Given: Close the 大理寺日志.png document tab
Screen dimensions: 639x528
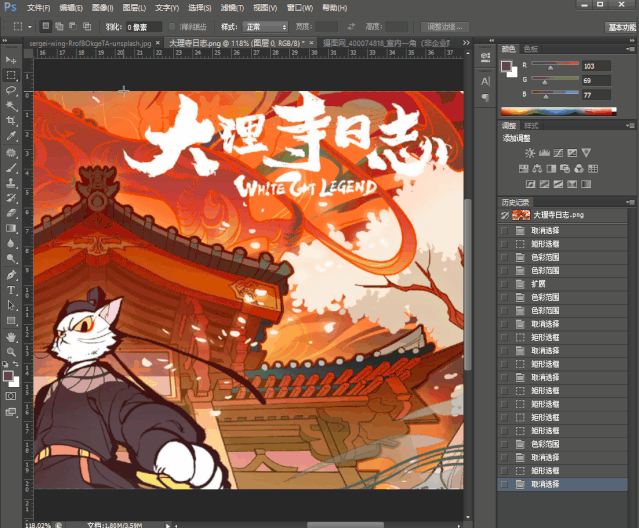Looking at the screenshot, I should click(311, 42).
